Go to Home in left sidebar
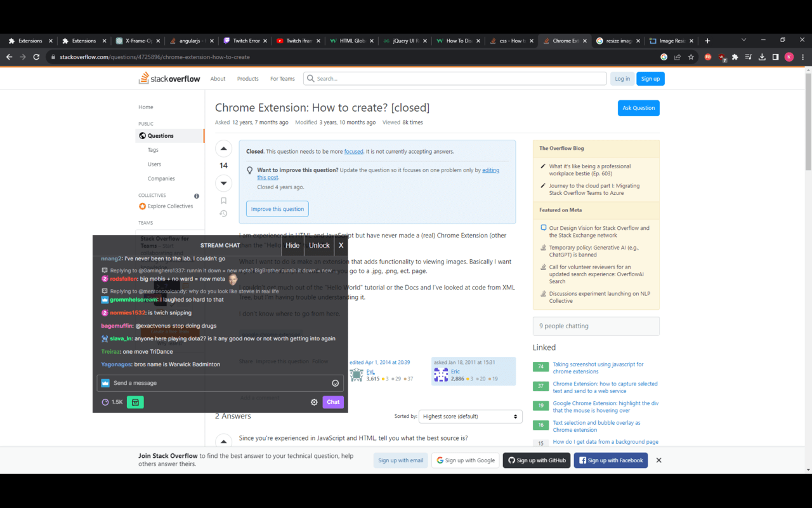 coord(146,107)
